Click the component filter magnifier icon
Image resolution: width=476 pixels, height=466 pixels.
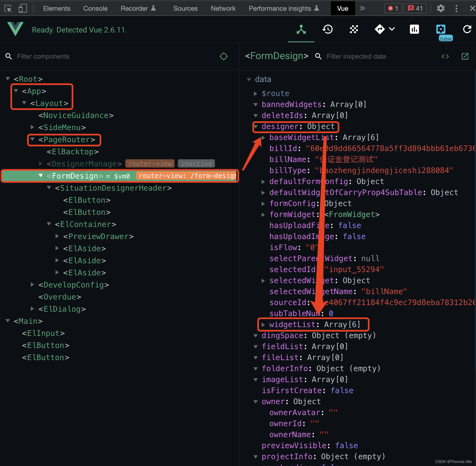coord(9,56)
